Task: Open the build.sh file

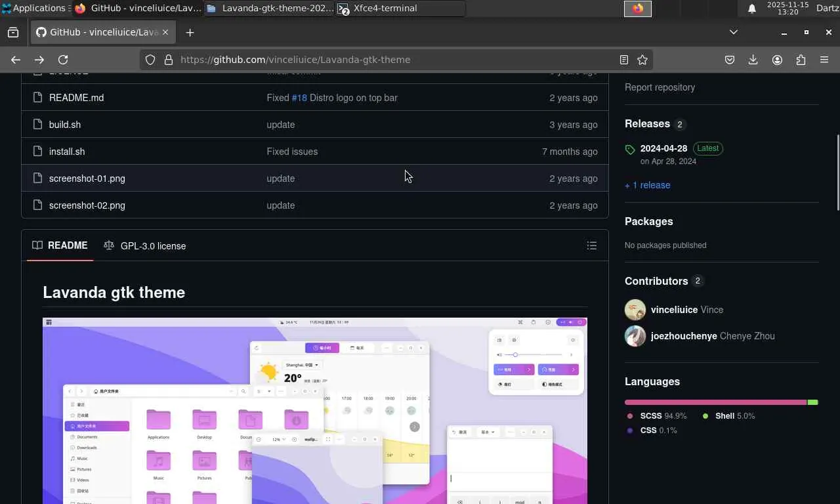Action: pyautogui.click(x=65, y=125)
